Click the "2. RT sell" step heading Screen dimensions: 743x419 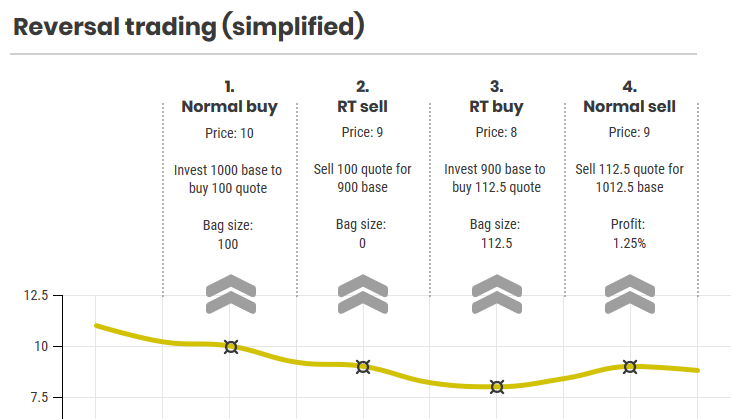(363, 97)
